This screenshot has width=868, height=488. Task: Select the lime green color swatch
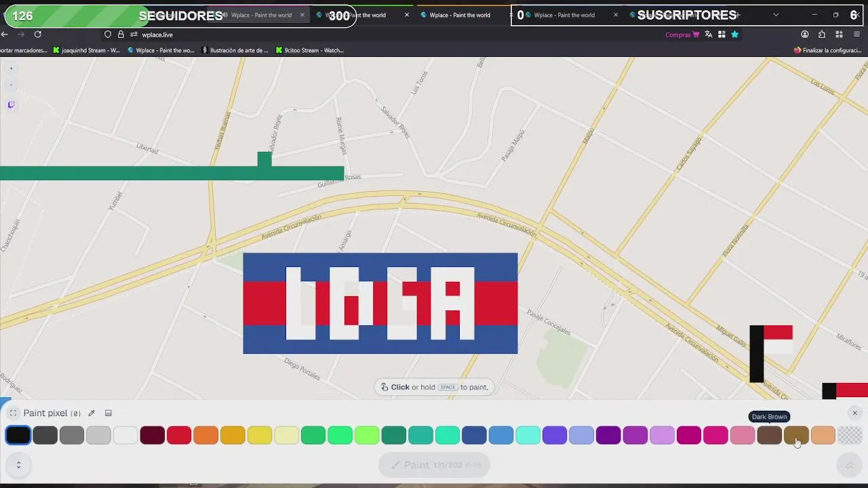367,435
